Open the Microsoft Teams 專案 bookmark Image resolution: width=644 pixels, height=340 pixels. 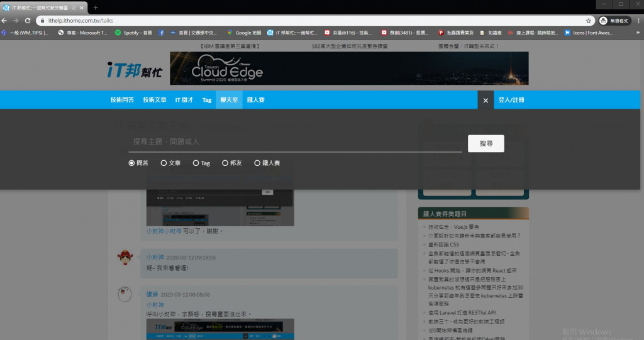[82, 33]
